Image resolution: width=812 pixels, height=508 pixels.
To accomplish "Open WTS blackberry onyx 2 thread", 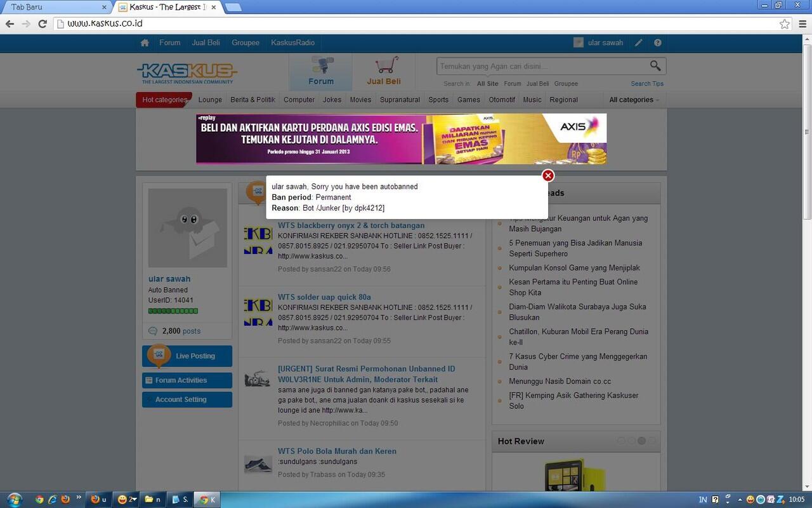I will tap(351, 225).
